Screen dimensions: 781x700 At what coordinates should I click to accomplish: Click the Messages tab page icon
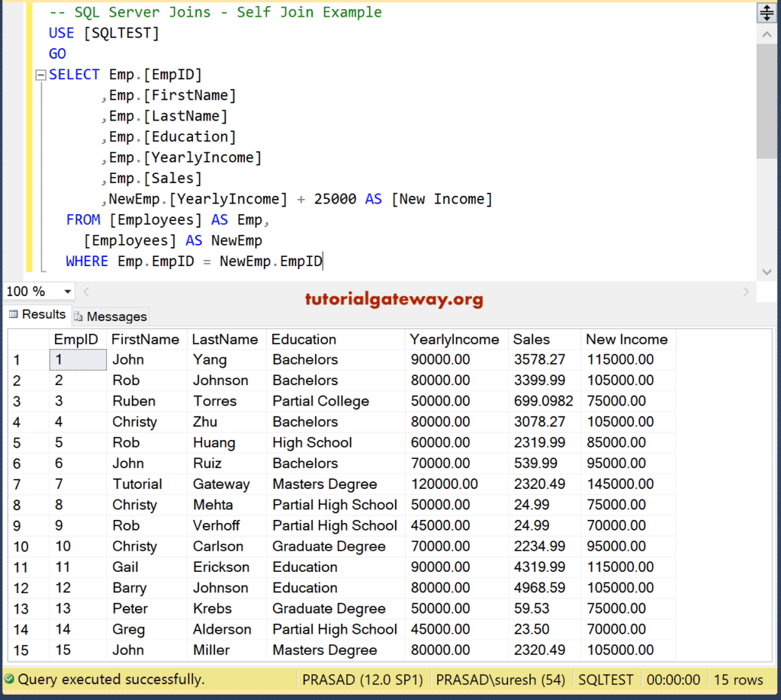[x=79, y=316]
